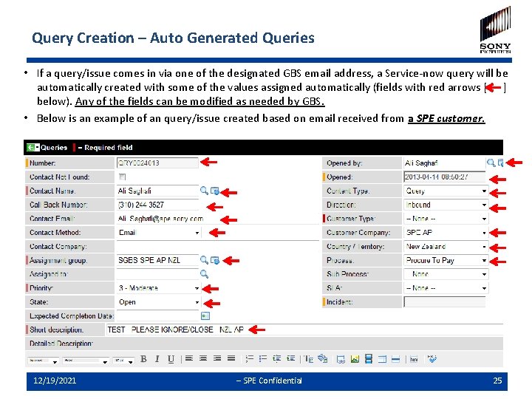Click the Queries title in the header bar
532x399 pixels.
54,147
